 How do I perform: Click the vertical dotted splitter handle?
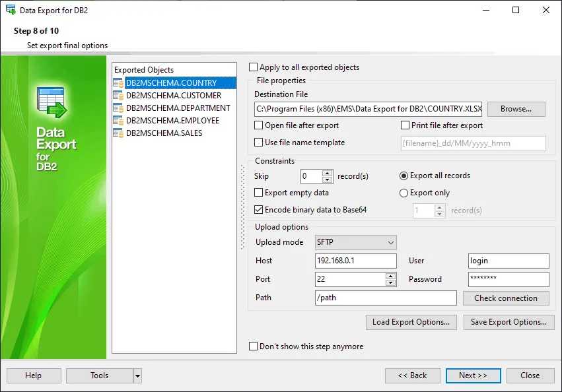242,207
